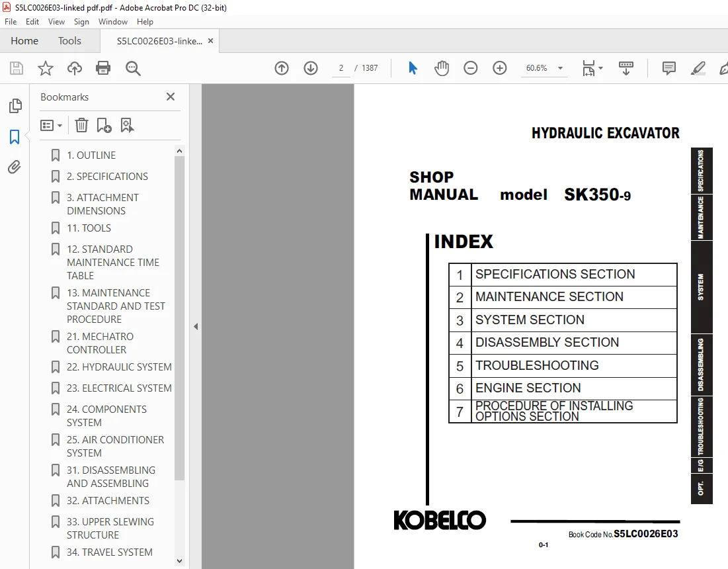Click the star bookmark favorite icon

[x=45, y=68]
